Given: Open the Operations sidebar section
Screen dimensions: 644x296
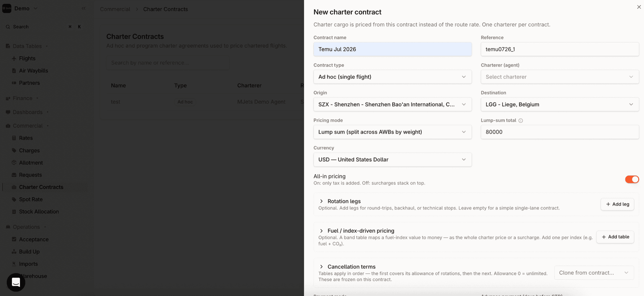Looking at the screenshot, I should tap(26, 227).
